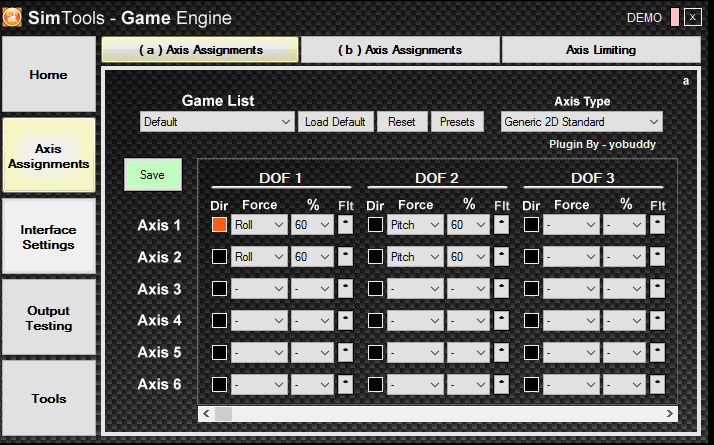The height and width of the screenshot is (445, 714).
Task: Open Axis 1 DOF 1 percent 60 dropdown
Action: click(x=312, y=225)
